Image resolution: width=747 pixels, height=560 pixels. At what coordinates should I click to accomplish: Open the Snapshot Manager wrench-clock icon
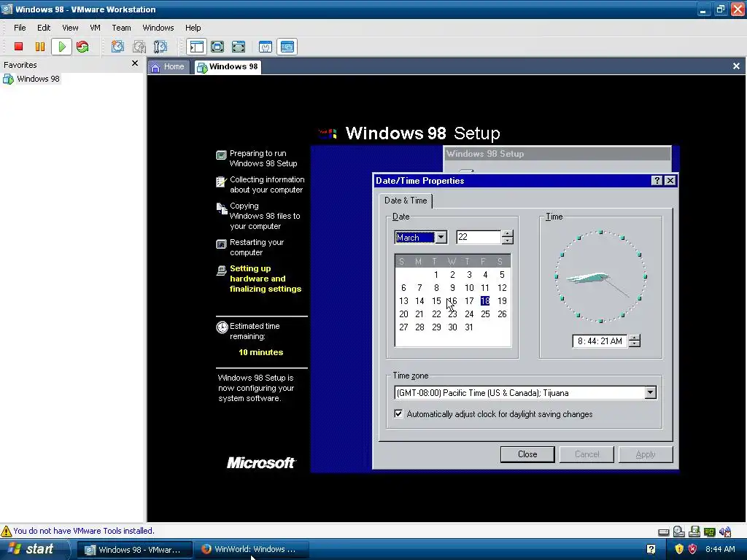[x=160, y=46]
